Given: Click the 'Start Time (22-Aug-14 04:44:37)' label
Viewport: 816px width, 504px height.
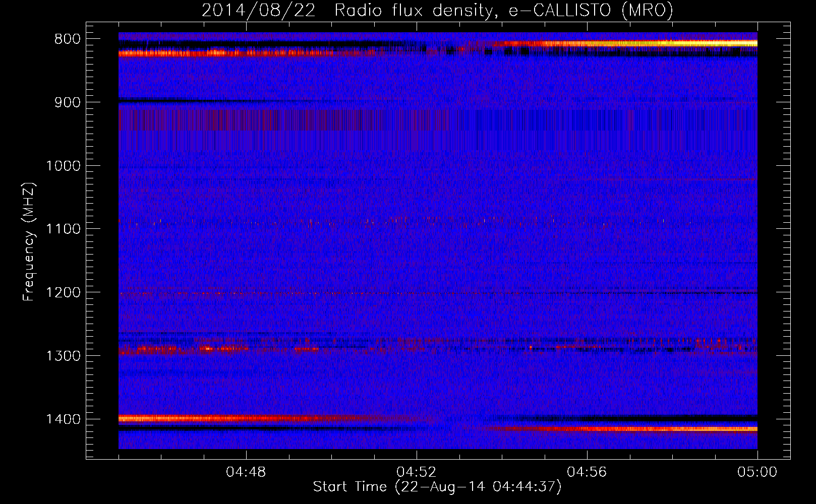Looking at the screenshot, I should coord(437,487).
